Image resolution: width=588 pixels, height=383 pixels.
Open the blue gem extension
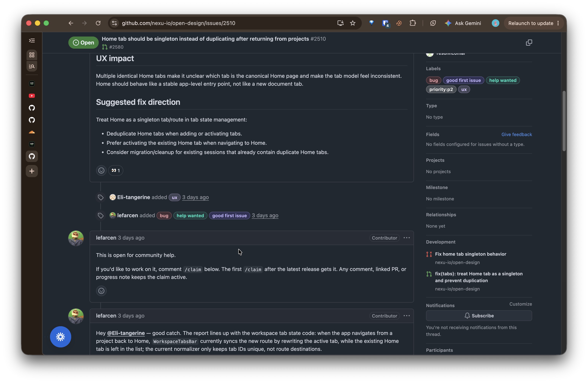pos(371,23)
